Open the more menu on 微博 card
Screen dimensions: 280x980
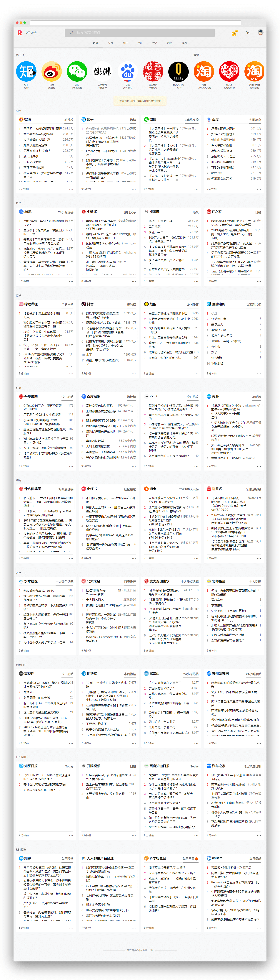71,189
